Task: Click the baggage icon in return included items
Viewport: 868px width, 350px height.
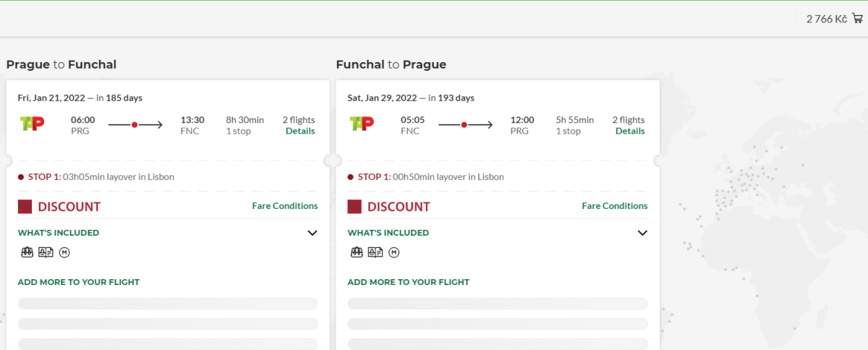Action: point(357,252)
